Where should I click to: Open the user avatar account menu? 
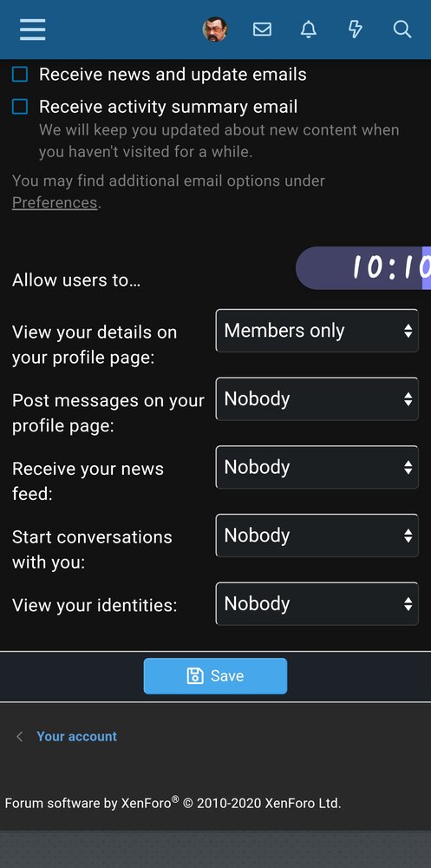[x=215, y=30]
